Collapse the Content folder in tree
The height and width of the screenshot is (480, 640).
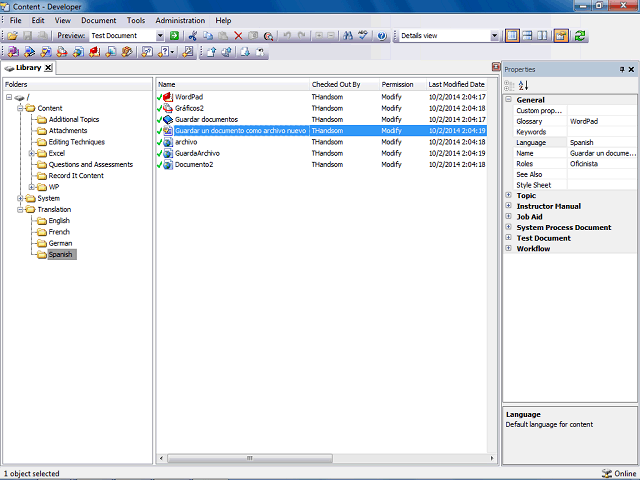coord(20,108)
